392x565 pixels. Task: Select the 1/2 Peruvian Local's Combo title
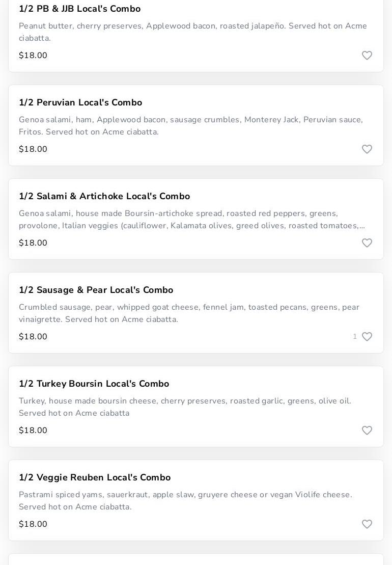pyautogui.click(x=80, y=102)
